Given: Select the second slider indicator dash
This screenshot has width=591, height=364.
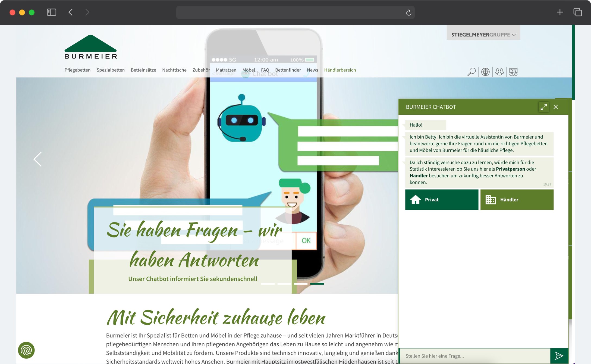Looking at the screenshot, I should 284,284.
